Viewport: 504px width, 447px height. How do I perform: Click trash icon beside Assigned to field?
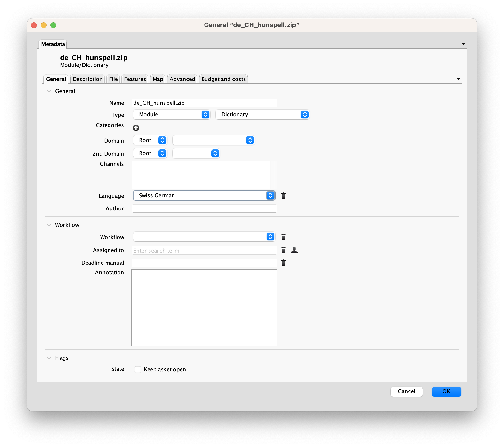[283, 250]
